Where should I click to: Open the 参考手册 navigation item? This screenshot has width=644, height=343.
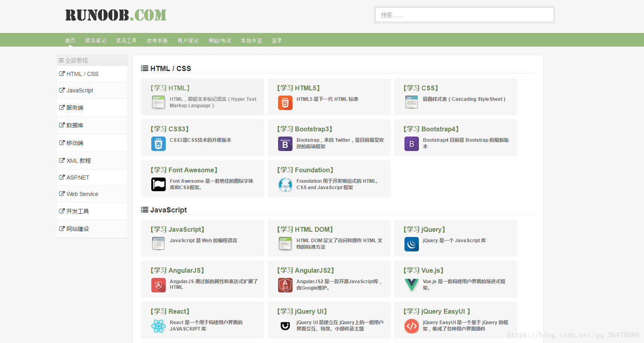[157, 41]
